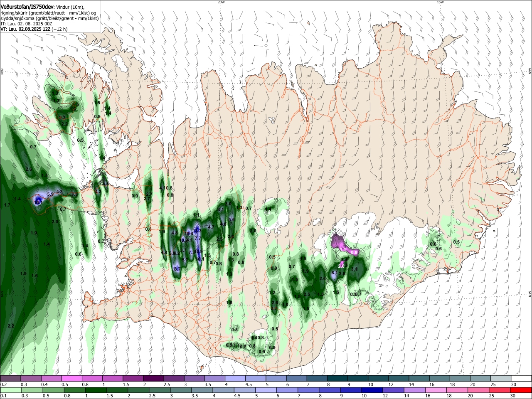Click the 3.0 precipitation value
The height and width of the screenshot is (399, 532).
click(228, 204)
